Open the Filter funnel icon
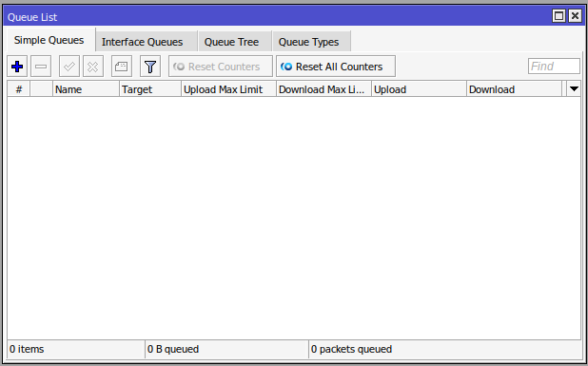Viewport: 588px width, 366px height. click(150, 67)
